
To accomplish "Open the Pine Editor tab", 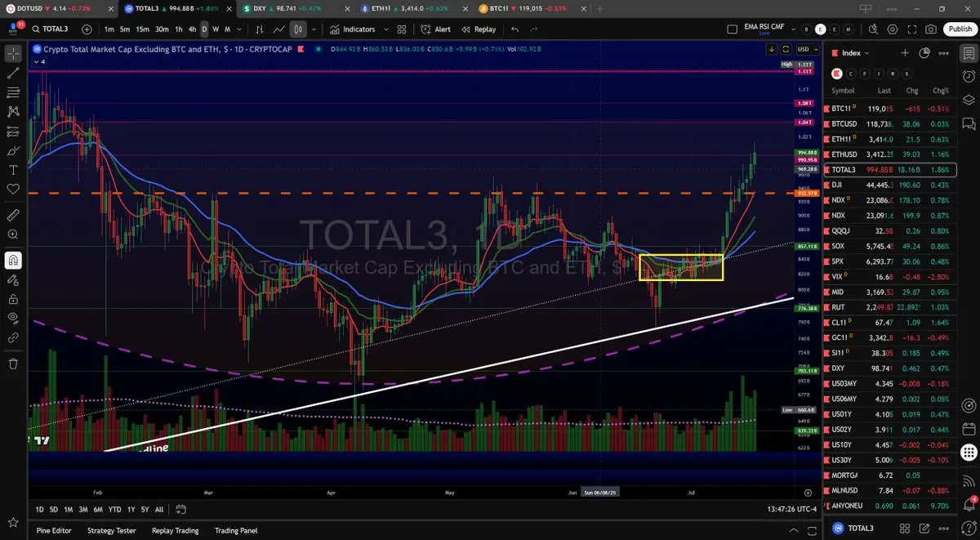I will 54,530.
